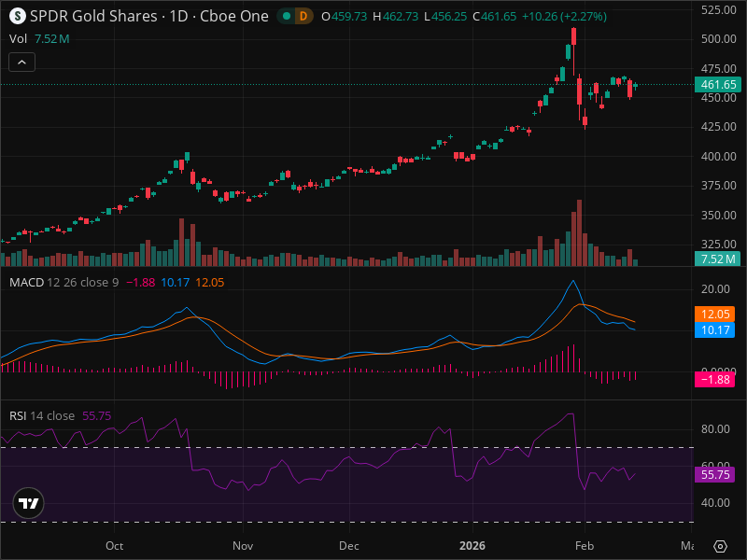Click the MACD legend value 12.05
Image resolution: width=747 pixels, height=560 pixels.
click(x=209, y=283)
